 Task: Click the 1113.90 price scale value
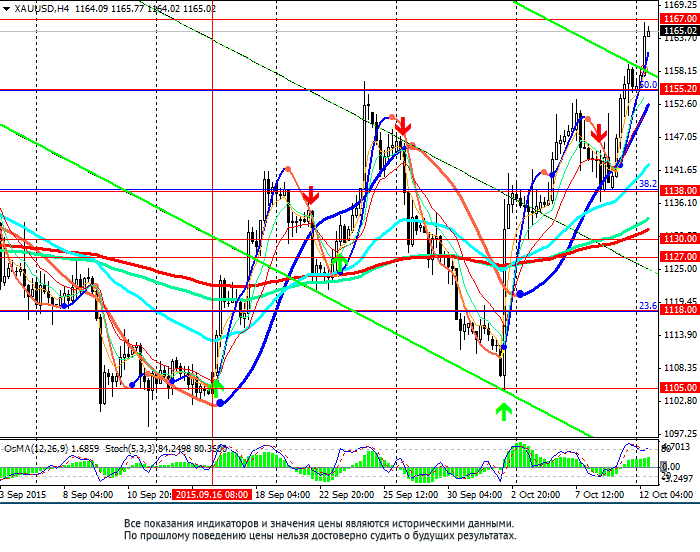pos(681,335)
